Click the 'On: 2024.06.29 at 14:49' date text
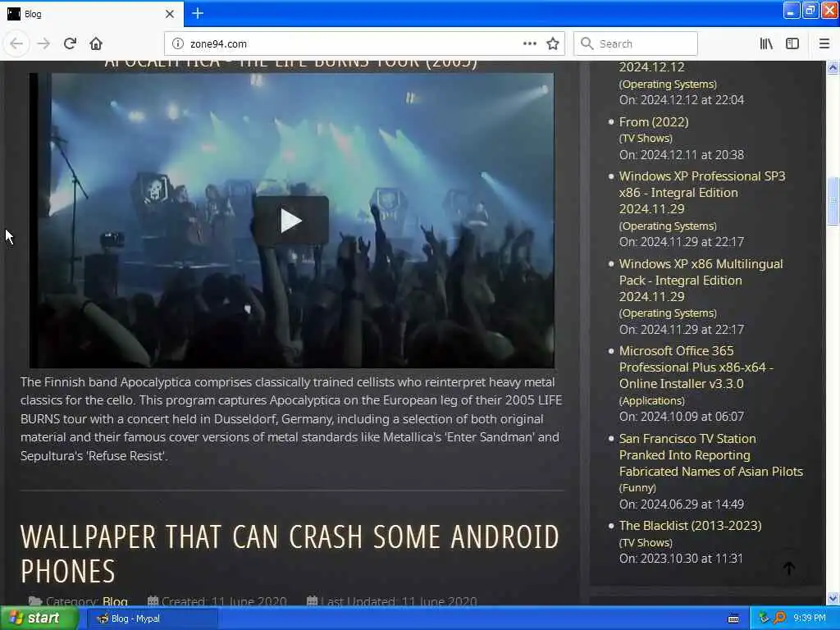The height and width of the screenshot is (630, 840). coord(682,504)
